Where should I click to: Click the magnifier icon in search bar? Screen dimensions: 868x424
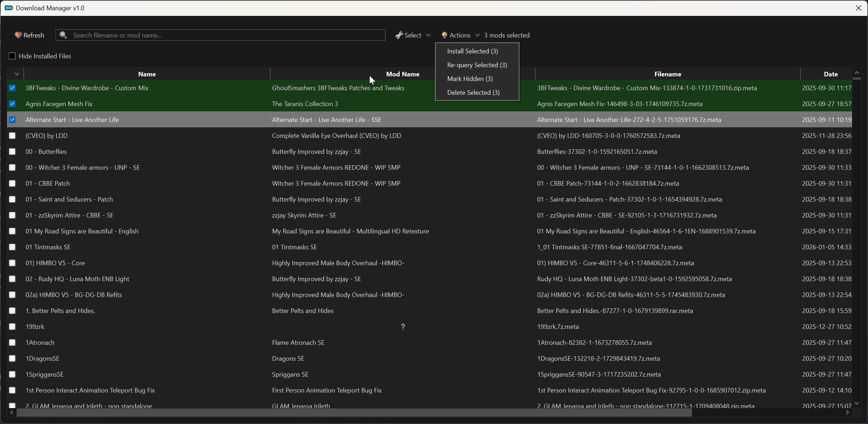63,35
